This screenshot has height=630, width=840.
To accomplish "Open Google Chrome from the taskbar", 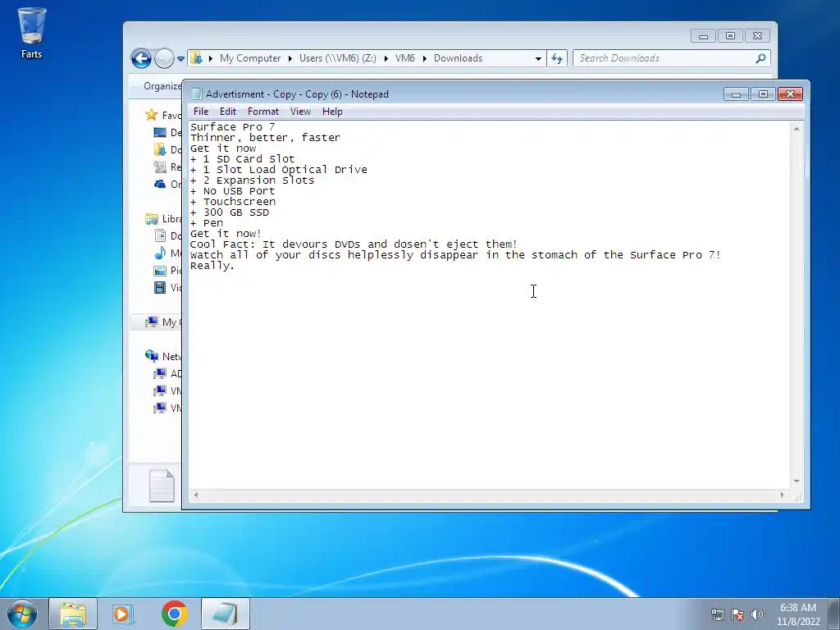I will click(x=174, y=614).
